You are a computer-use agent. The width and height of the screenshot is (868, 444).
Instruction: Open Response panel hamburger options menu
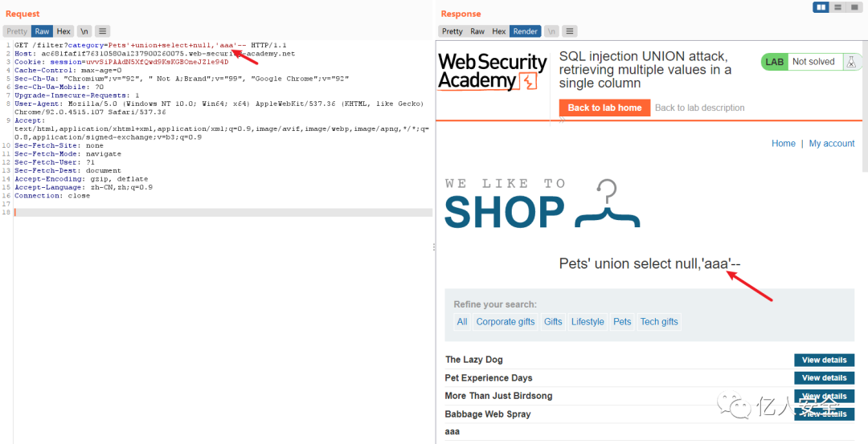pos(570,31)
